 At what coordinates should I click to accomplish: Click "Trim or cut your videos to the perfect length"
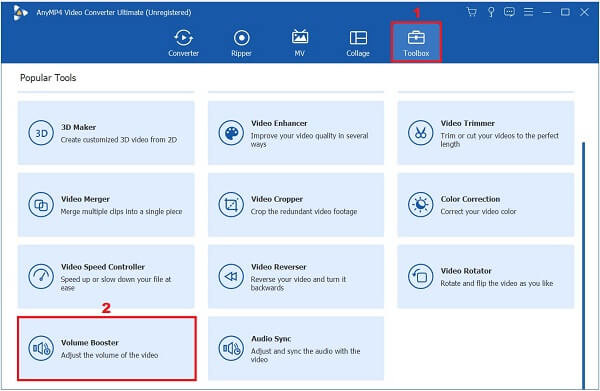tap(499, 140)
